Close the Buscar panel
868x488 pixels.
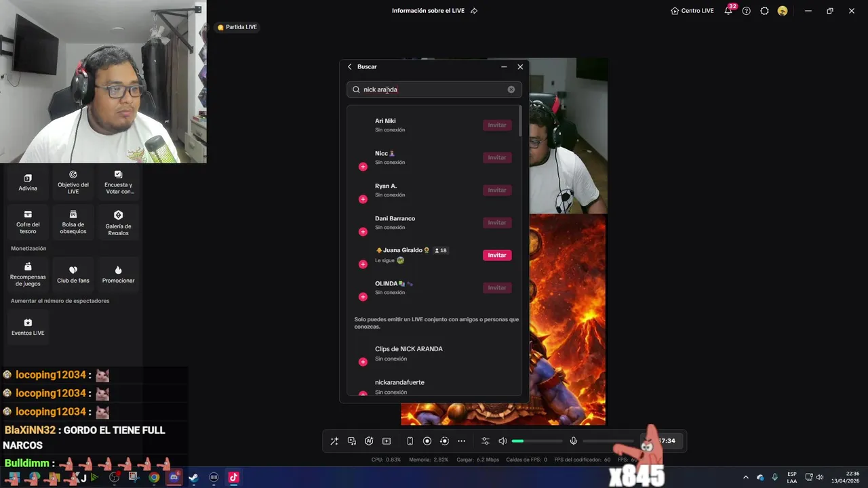(520, 66)
